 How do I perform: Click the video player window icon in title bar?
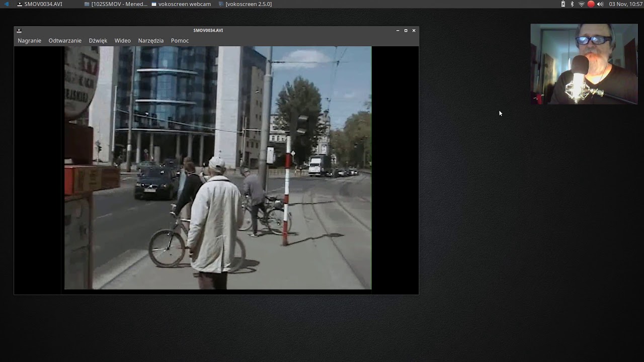19,30
